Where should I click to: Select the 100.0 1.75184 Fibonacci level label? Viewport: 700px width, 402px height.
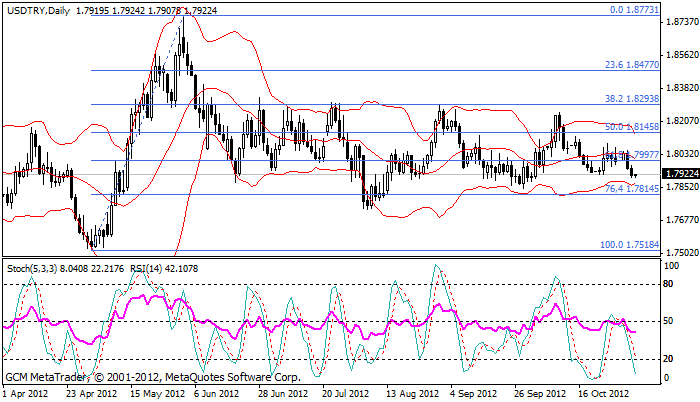click(629, 245)
